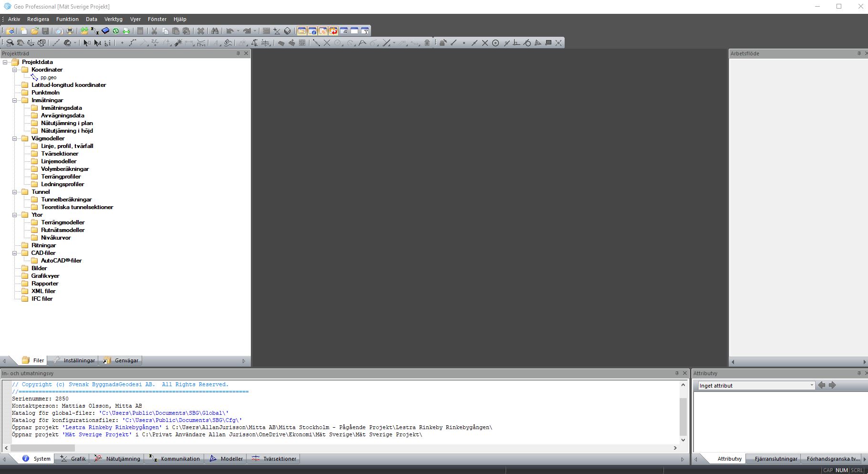
Task: Select the pp.geo file in tree
Action: [48, 77]
